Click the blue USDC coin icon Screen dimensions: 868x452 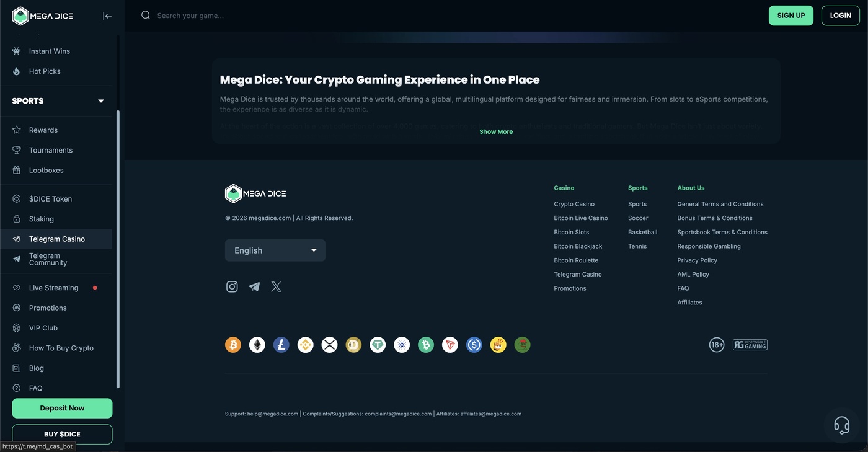pos(474,345)
